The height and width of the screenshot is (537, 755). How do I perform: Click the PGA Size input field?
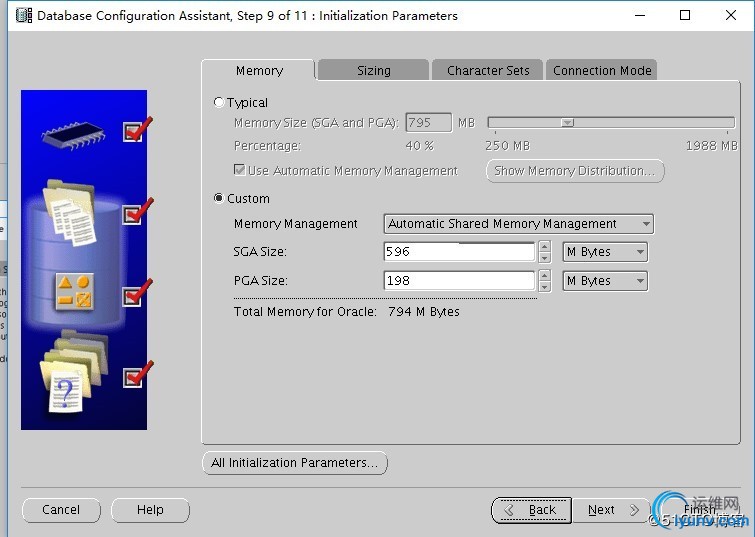459,281
